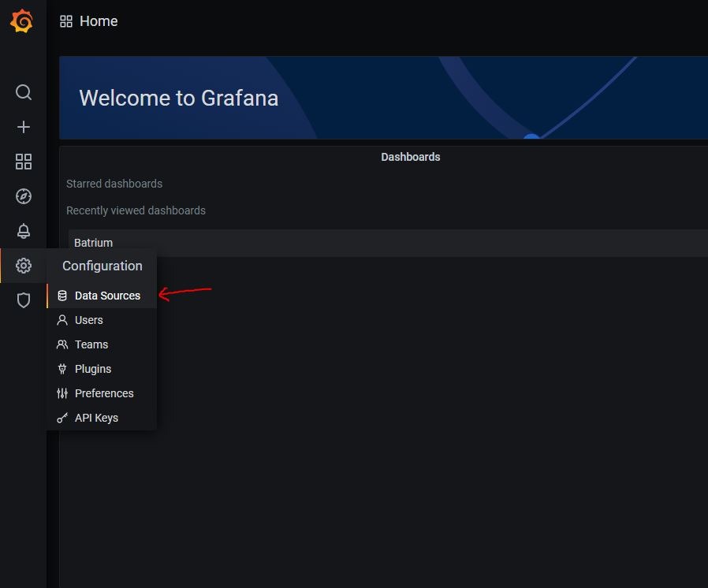Image resolution: width=708 pixels, height=588 pixels.
Task: Select Users in Configuration menu
Action: [x=102, y=320]
